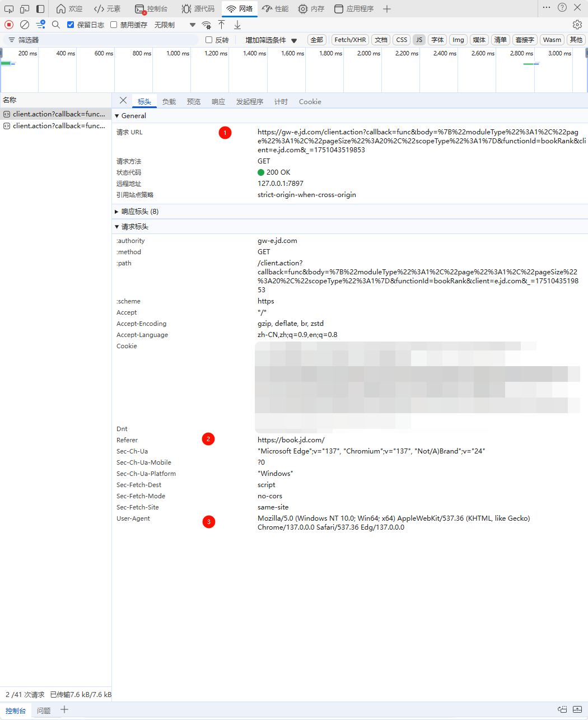Select the 其他 (Other) filter button
The height and width of the screenshot is (720, 588).
(576, 40)
